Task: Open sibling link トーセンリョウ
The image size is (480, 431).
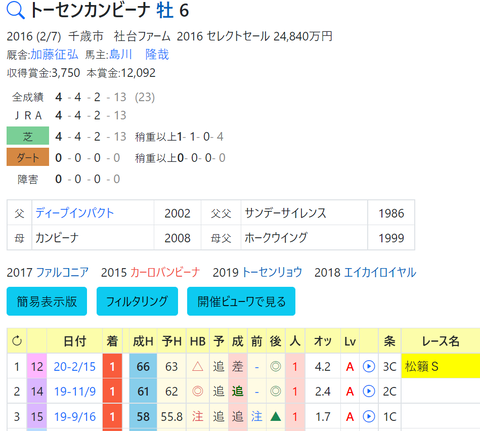Action: 272,272
